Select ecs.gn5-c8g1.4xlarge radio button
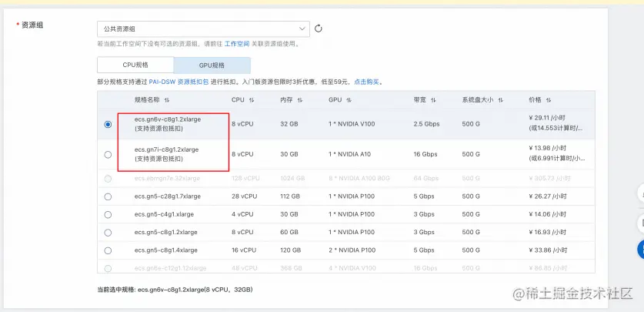Screen dimensions: 644x312 tap(108, 250)
